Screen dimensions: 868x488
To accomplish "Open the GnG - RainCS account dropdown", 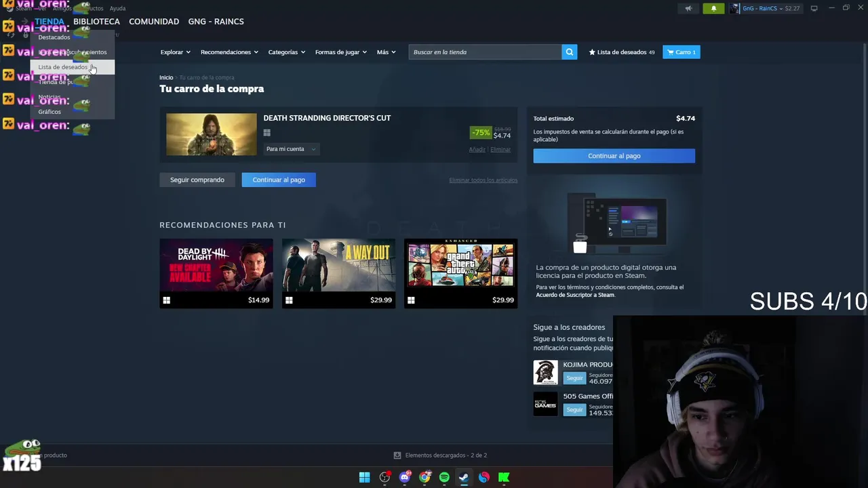I will [x=766, y=8].
